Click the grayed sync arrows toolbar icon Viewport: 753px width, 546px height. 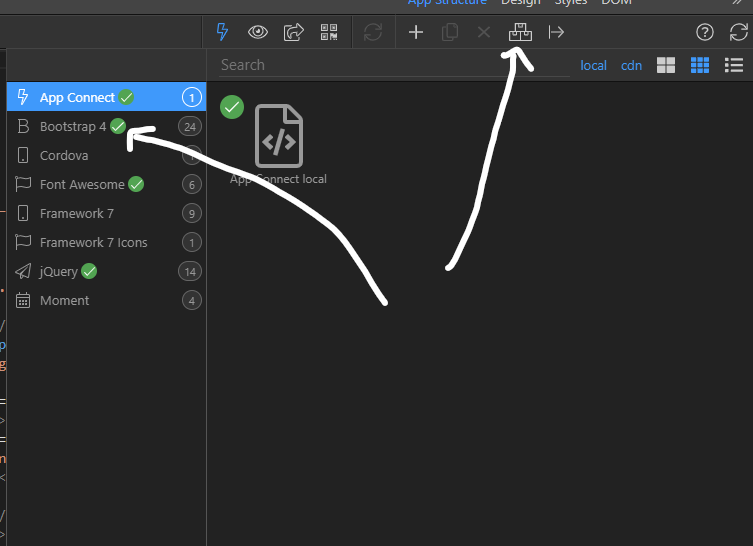click(x=373, y=32)
